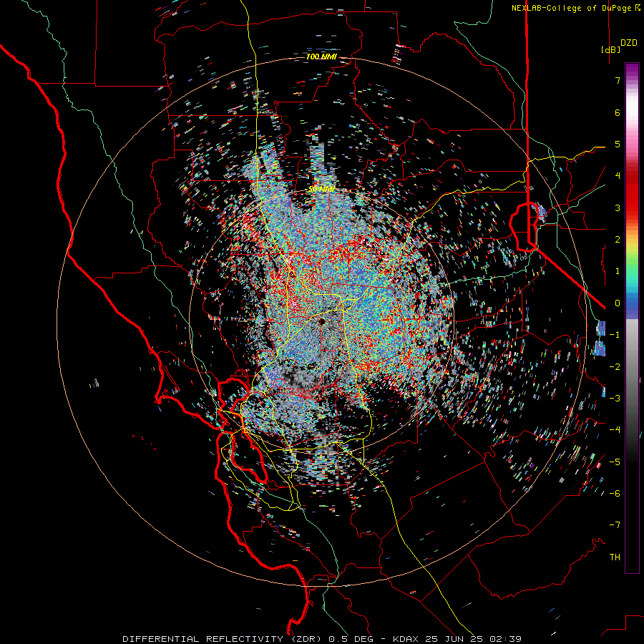Click the TH label on the scale

(615, 557)
